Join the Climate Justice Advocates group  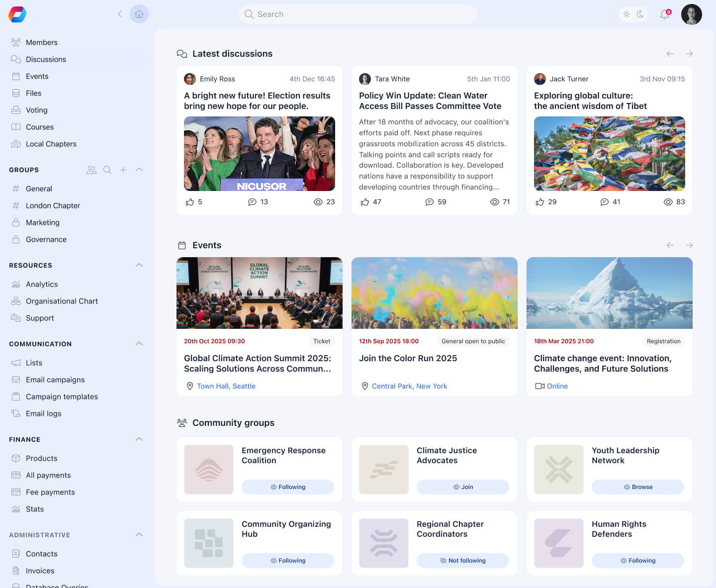462,487
